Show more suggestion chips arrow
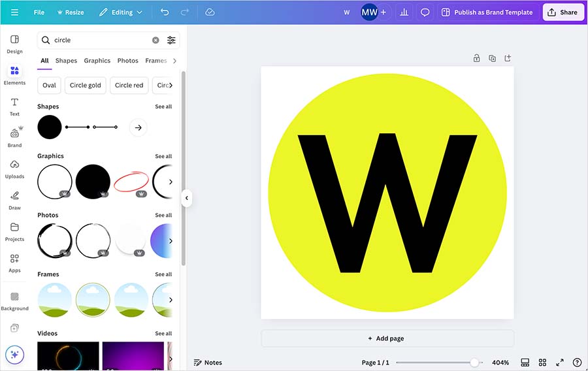The width and height of the screenshot is (588, 371). [x=171, y=86]
